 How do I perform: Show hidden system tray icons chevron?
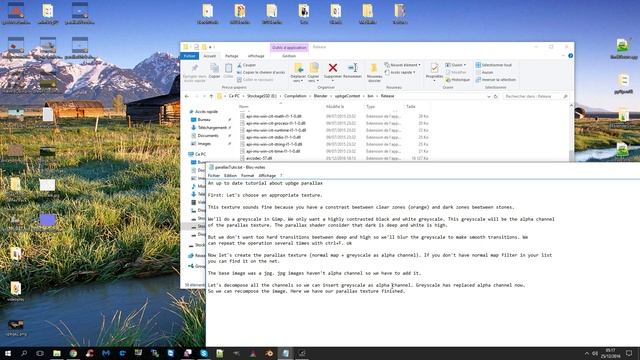click(x=587, y=353)
